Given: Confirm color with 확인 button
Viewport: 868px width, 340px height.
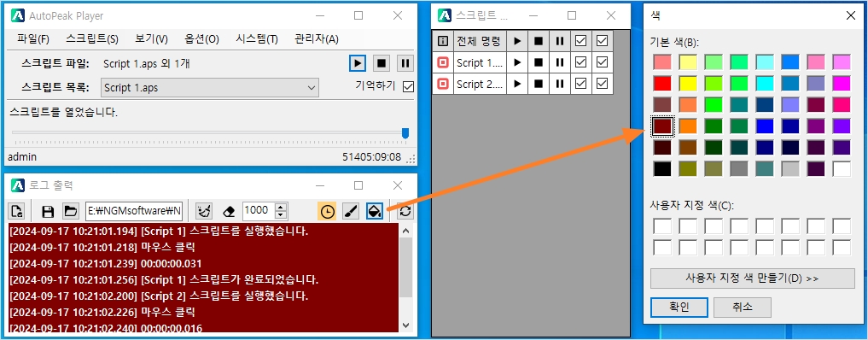Looking at the screenshot, I should click(679, 308).
